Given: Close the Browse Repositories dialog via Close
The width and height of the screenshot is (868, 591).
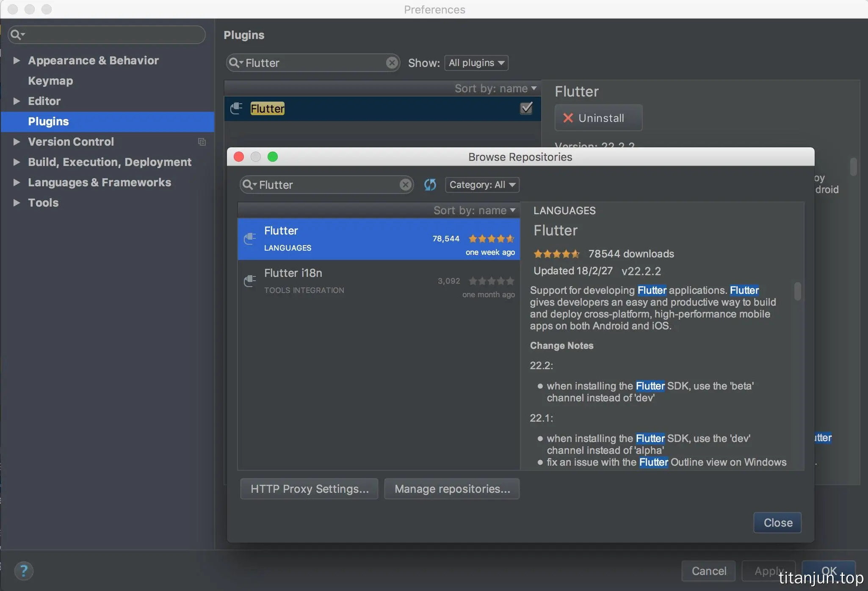Looking at the screenshot, I should (x=777, y=522).
